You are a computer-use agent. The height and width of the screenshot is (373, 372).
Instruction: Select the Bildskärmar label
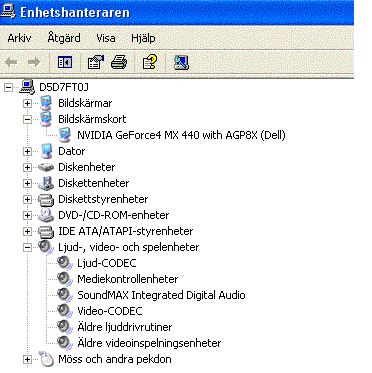pyautogui.click(x=85, y=103)
